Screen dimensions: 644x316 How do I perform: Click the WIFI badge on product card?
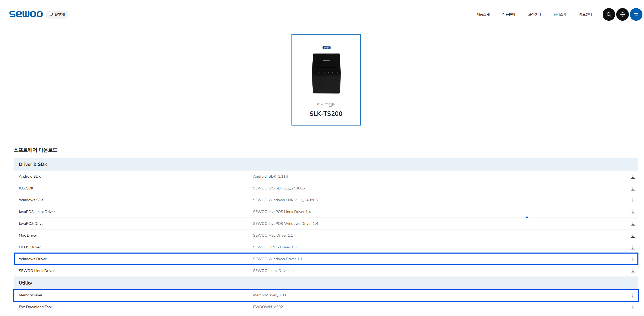click(x=326, y=48)
